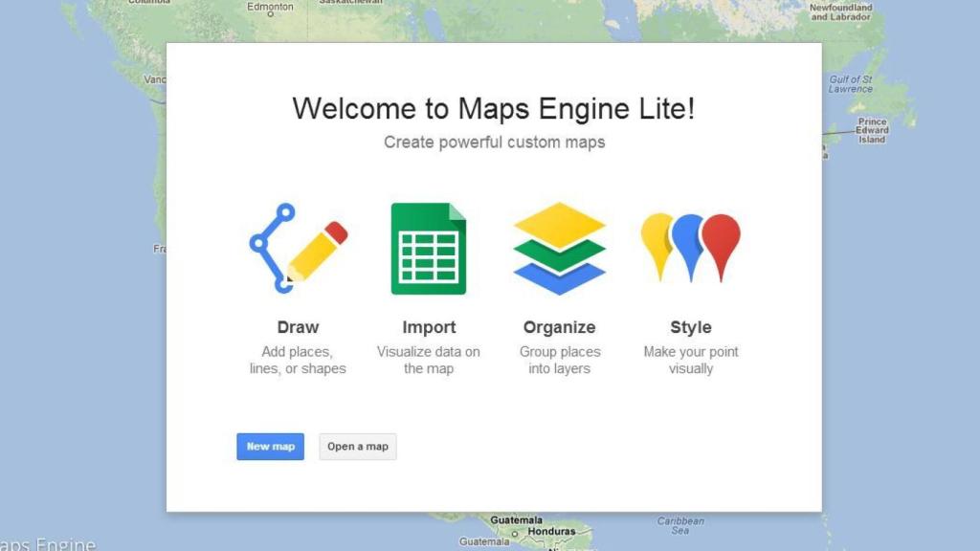
Task: Click the Organize stacked layers icon
Action: pyautogui.click(x=559, y=247)
